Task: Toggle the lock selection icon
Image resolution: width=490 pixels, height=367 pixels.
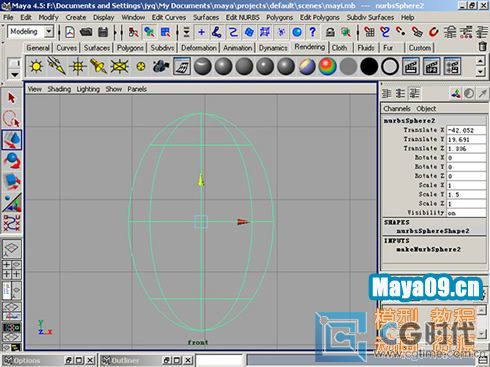Action: (x=330, y=32)
